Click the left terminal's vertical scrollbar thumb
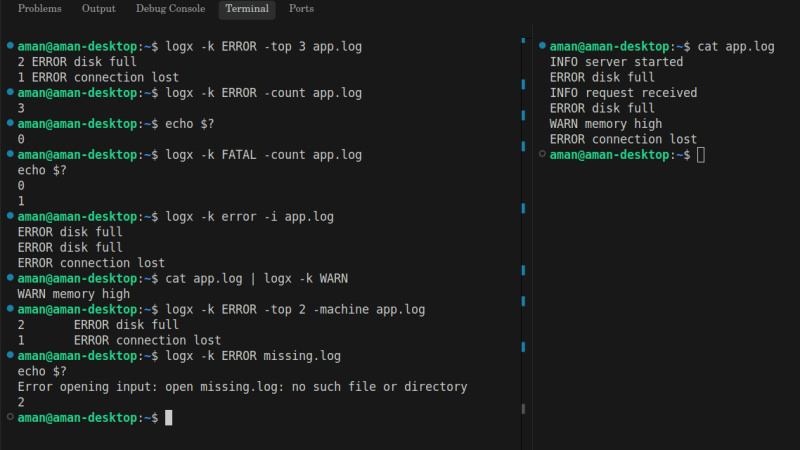 click(x=523, y=409)
